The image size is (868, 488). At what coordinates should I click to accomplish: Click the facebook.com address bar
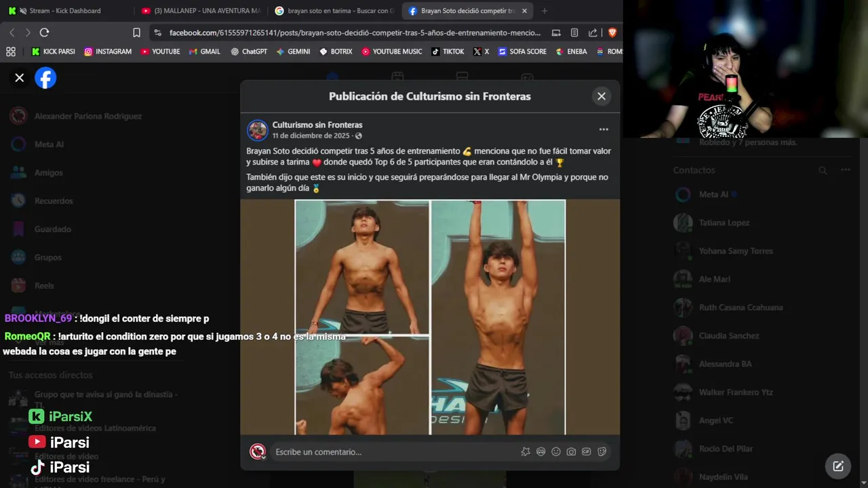(354, 33)
